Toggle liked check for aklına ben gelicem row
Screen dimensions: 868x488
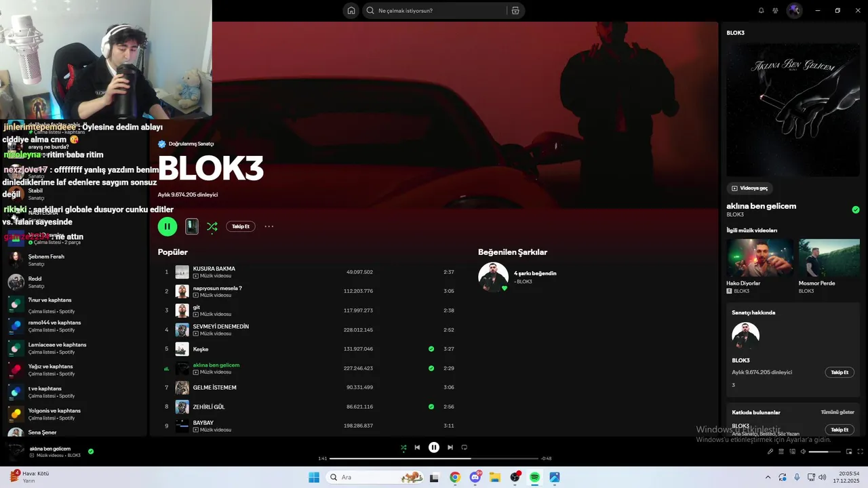(x=431, y=368)
